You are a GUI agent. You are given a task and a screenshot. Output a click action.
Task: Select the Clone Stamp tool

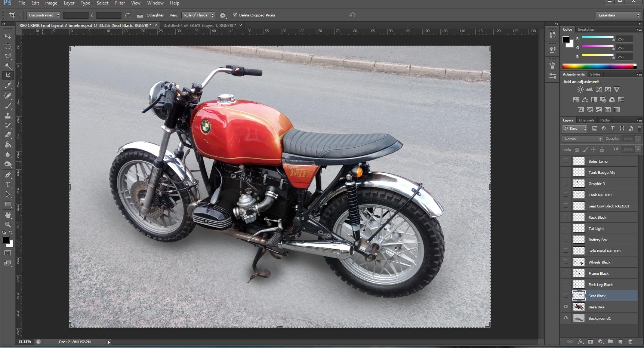click(x=8, y=116)
